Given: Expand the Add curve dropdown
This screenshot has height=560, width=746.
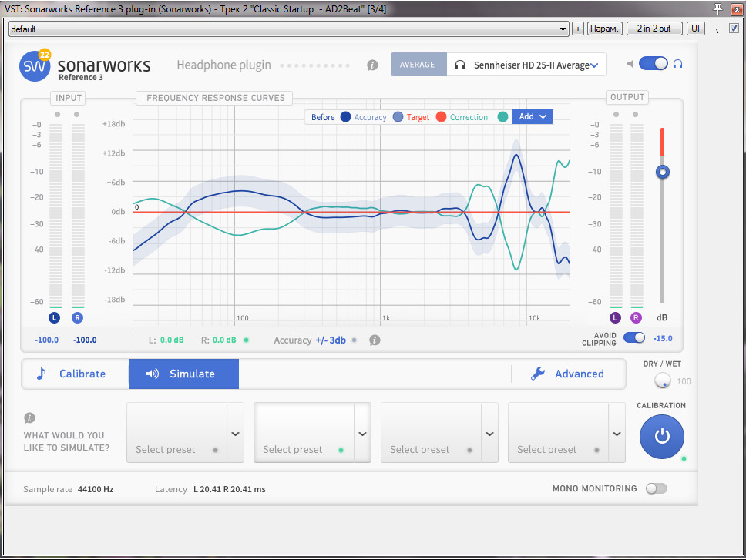Looking at the screenshot, I should click(533, 117).
